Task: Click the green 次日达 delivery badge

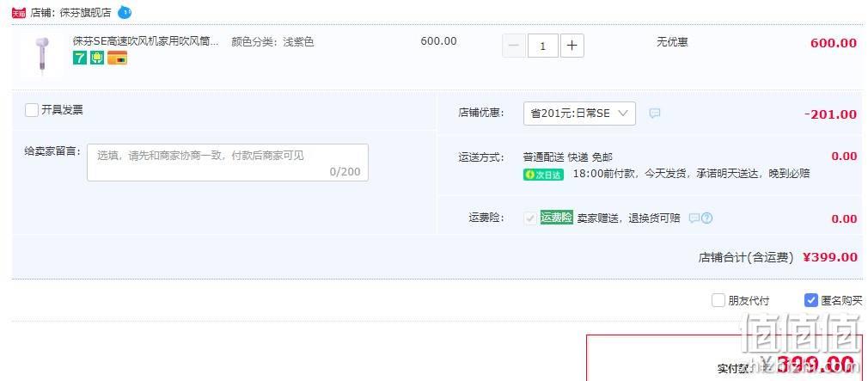Action: pyautogui.click(x=544, y=175)
